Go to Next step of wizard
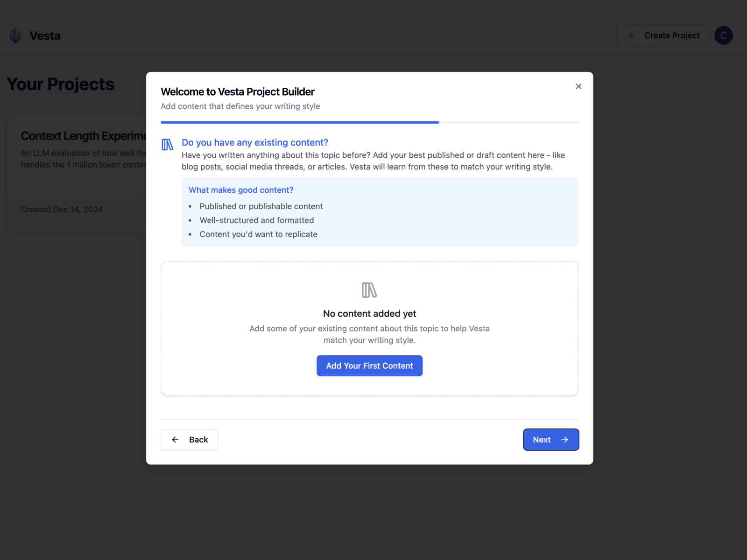This screenshot has height=560, width=747. [x=551, y=440]
